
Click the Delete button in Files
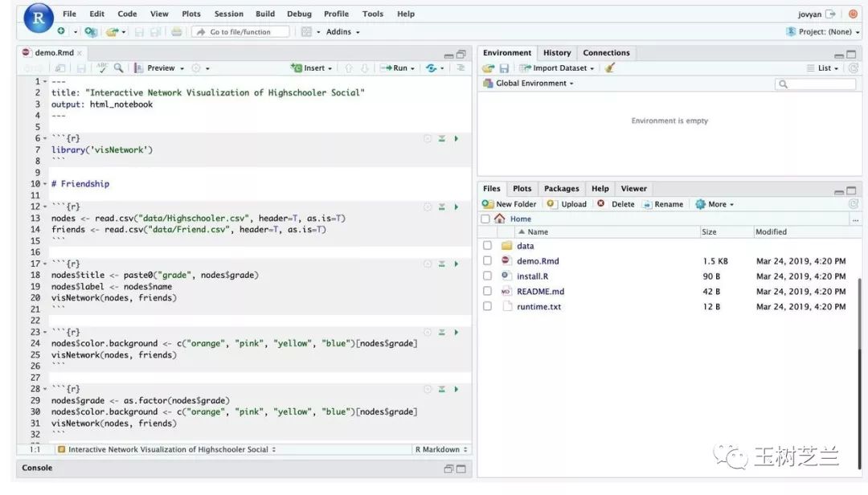coord(616,204)
